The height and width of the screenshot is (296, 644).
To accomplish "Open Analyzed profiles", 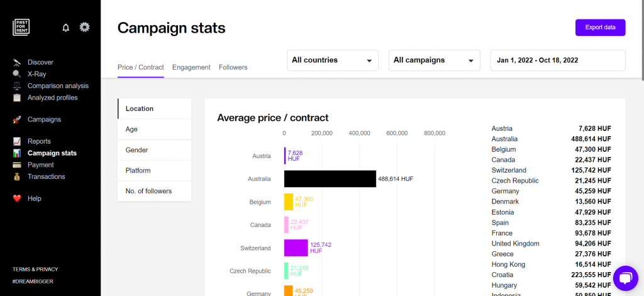I will coord(53,98).
